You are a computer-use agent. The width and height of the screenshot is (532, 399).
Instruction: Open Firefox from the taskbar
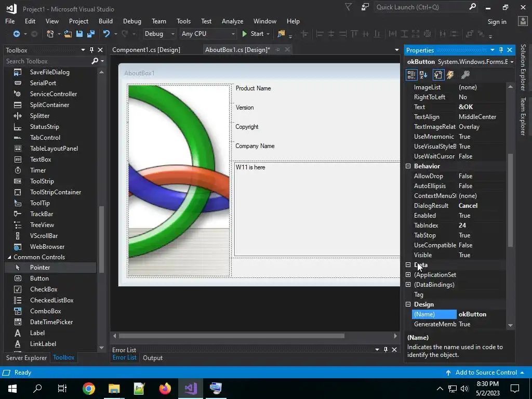[x=165, y=388]
